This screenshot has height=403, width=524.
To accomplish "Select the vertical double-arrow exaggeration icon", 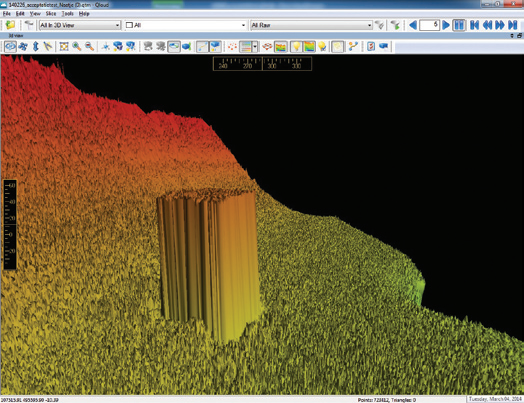I will coord(36,46).
